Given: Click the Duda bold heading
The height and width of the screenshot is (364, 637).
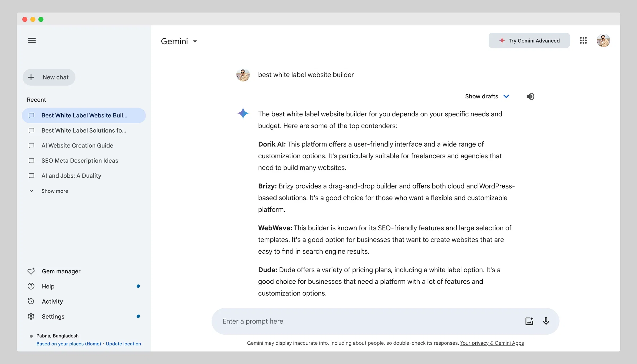Looking at the screenshot, I should coord(268,270).
